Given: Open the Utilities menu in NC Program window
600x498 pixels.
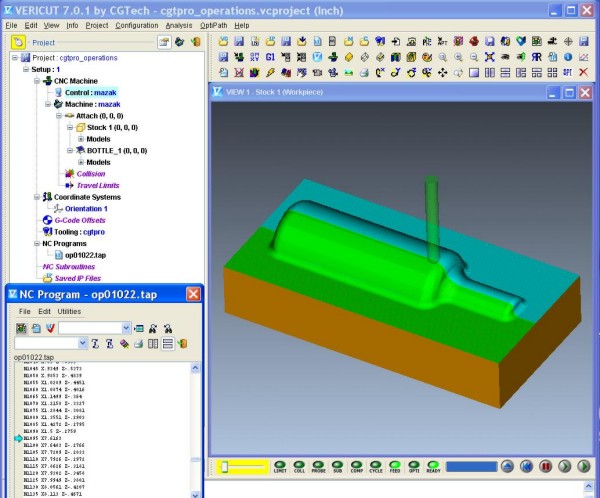Looking at the screenshot, I should pos(69,312).
